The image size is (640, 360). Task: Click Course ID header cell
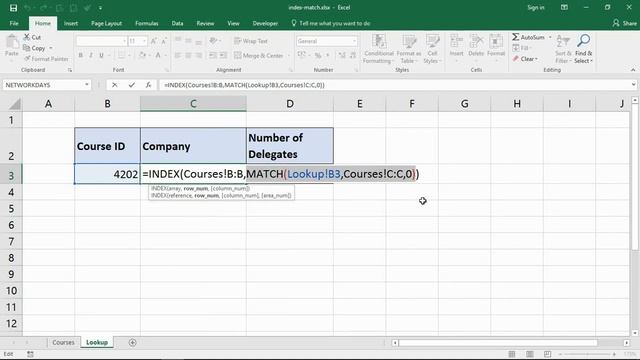107,146
